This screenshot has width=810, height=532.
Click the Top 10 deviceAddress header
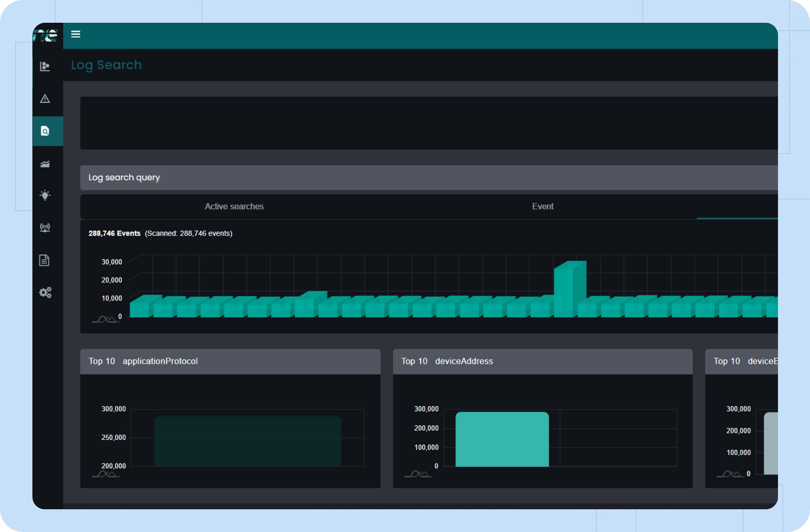[447, 361]
